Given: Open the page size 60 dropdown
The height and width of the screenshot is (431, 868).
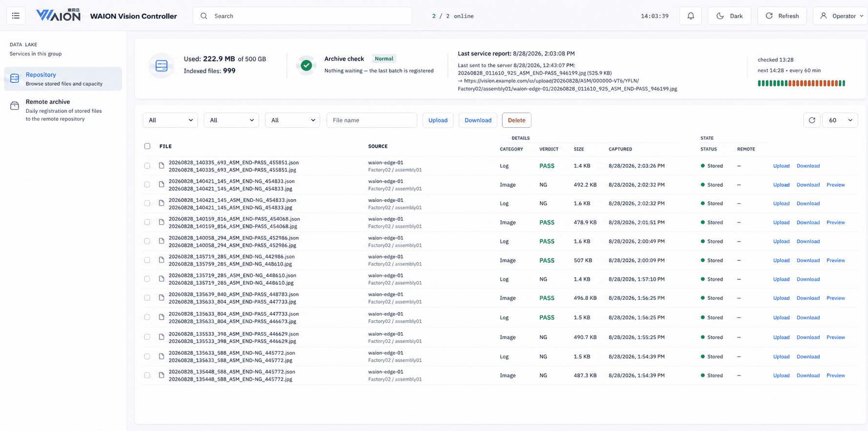Looking at the screenshot, I should [x=840, y=120].
